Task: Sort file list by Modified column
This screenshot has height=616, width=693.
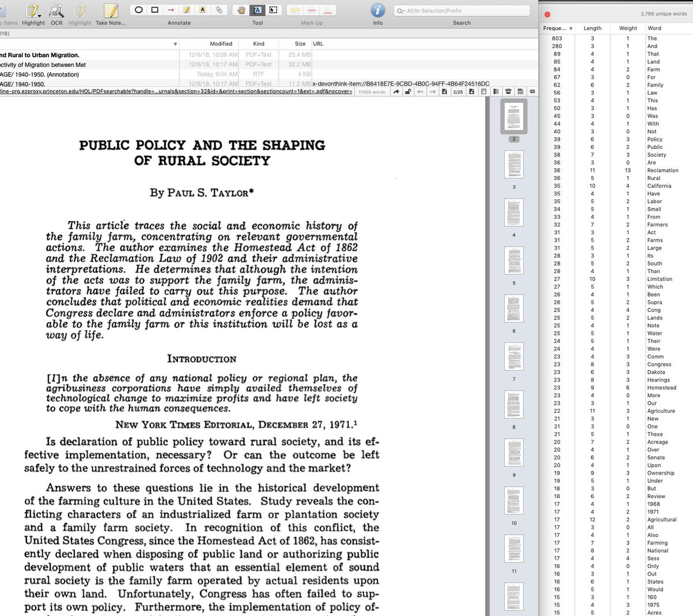Action: point(221,44)
